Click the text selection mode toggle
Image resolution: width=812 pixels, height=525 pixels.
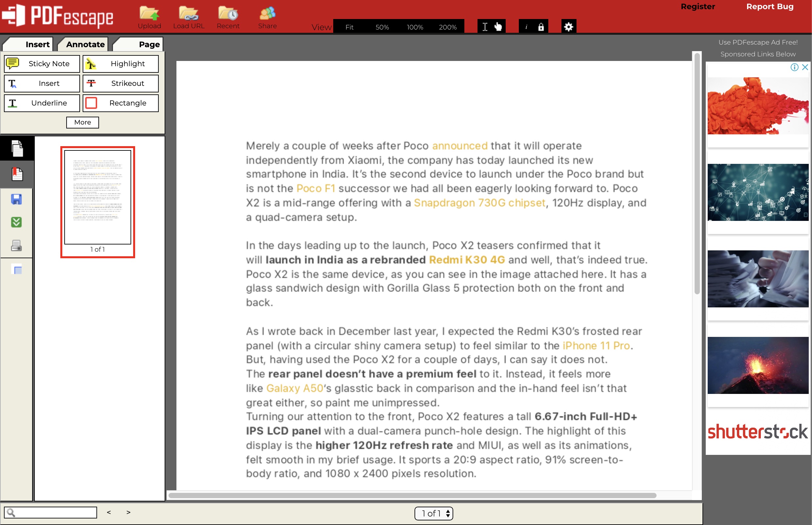click(485, 27)
